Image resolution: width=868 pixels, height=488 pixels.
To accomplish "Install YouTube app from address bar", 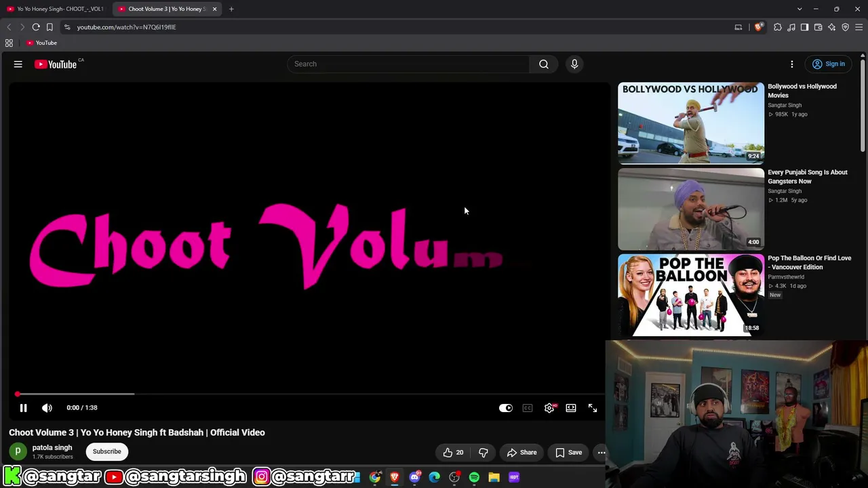I will pyautogui.click(x=738, y=27).
